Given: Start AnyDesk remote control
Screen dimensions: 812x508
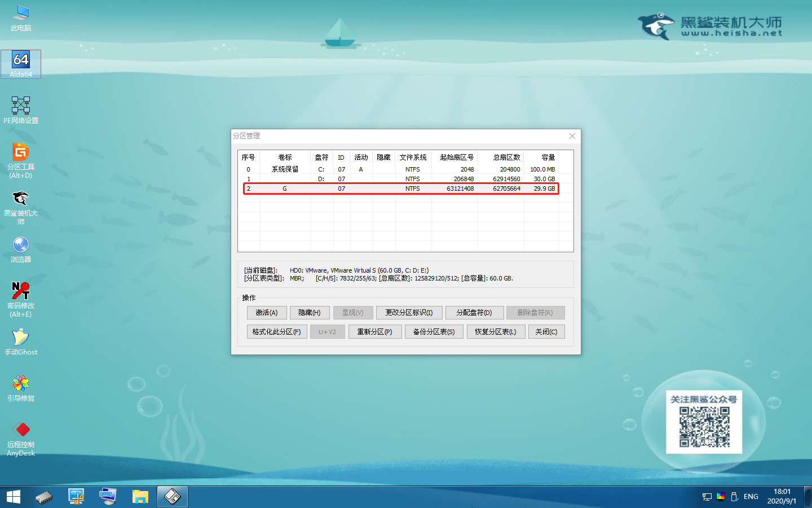Looking at the screenshot, I should point(21,432).
